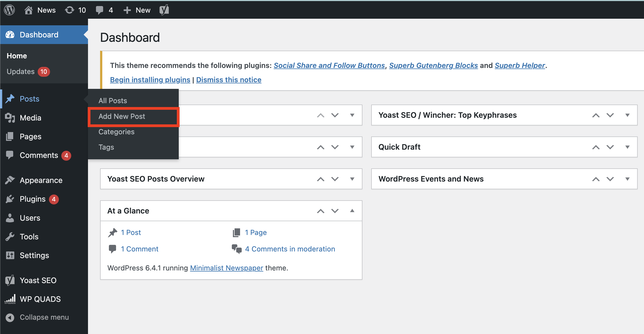This screenshot has width=644, height=334.
Task: Open Minimalist Newspaper theme link
Action: tap(227, 268)
